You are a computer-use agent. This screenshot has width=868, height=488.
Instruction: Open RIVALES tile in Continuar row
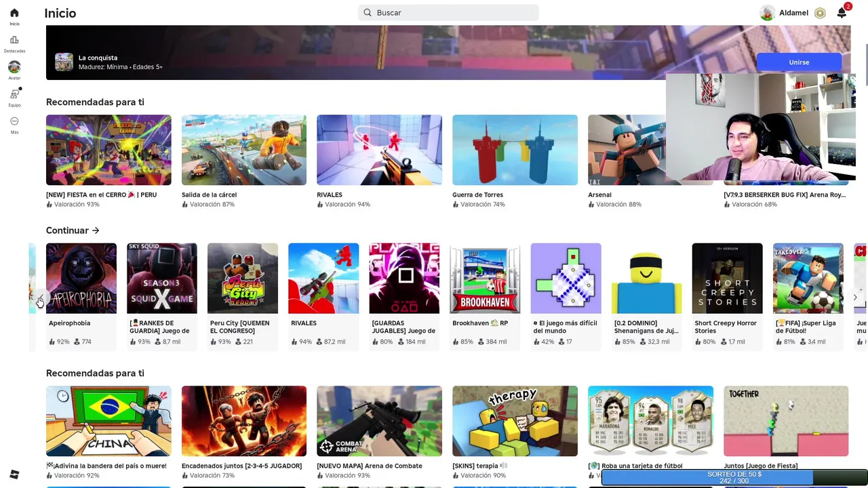point(323,279)
